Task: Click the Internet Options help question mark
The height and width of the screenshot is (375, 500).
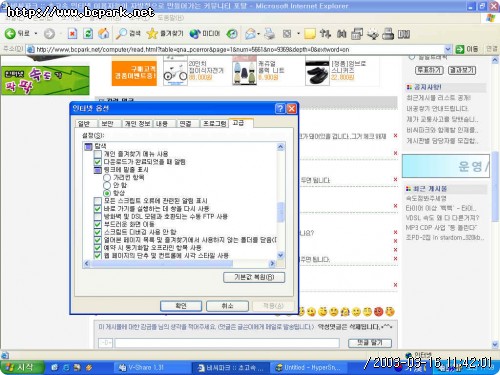Action: (x=280, y=108)
